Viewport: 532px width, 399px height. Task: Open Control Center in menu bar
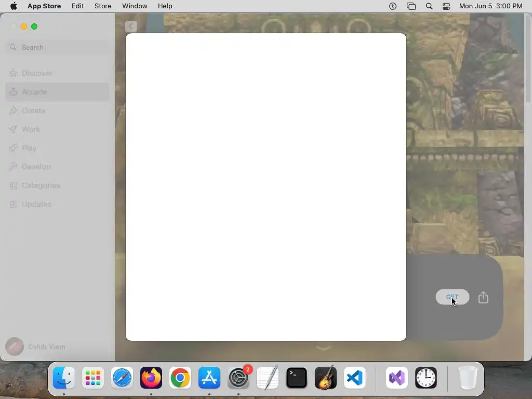pyautogui.click(x=446, y=6)
